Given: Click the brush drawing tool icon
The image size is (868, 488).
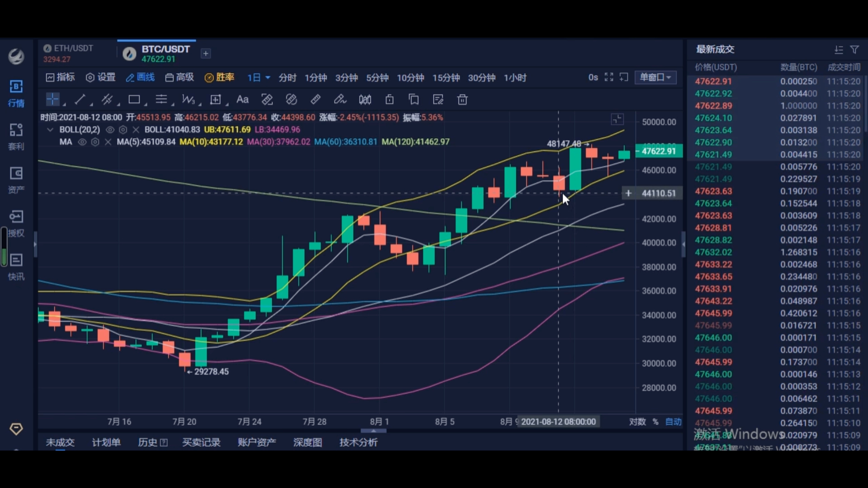Looking at the screenshot, I should 340,99.
